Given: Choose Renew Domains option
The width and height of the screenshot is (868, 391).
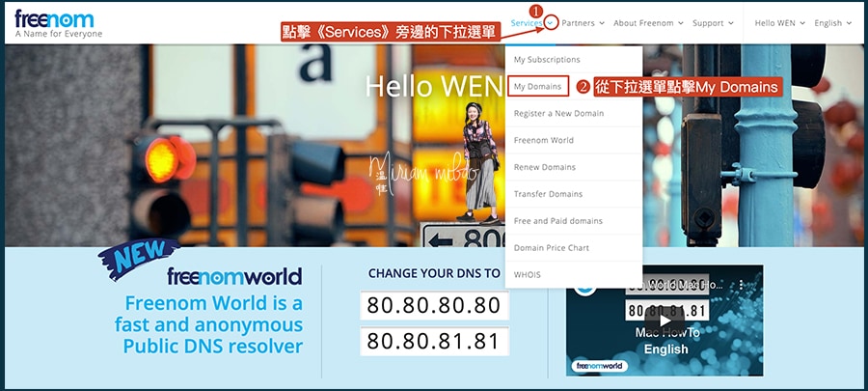Looking at the screenshot, I should tap(574, 167).
